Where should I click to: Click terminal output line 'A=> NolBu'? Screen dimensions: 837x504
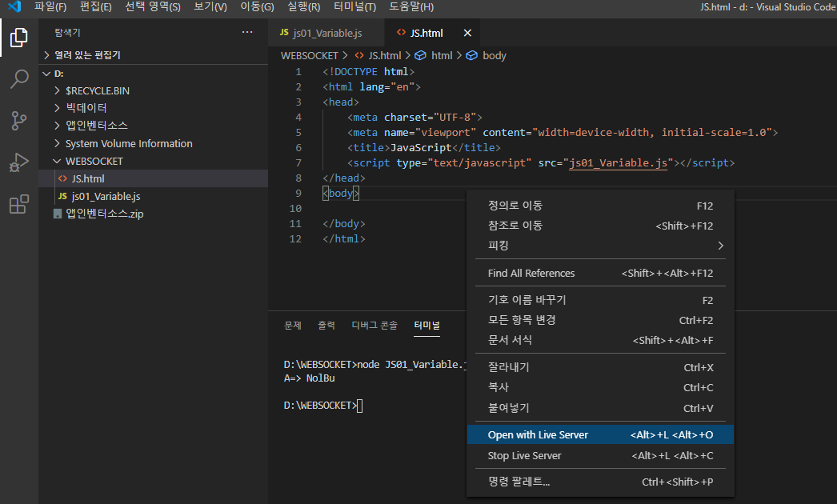pos(309,378)
